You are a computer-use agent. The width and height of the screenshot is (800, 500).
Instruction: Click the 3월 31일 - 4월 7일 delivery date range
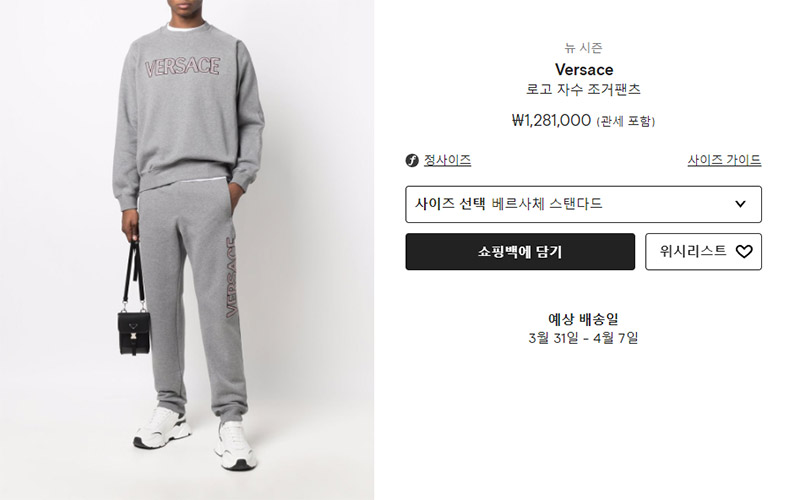point(583,338)
